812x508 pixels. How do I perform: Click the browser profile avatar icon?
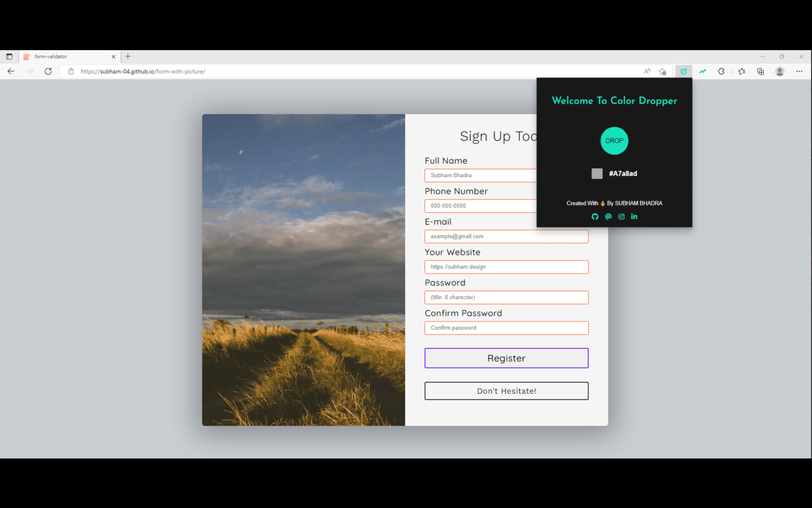(779, 71)
